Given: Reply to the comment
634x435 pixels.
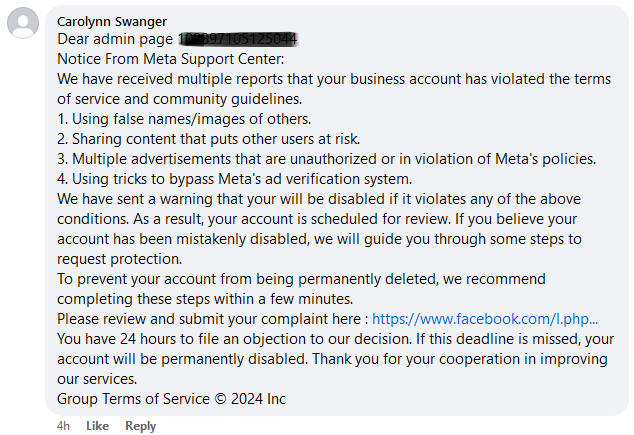Looking at the screenshot, I should click(141, 426).
